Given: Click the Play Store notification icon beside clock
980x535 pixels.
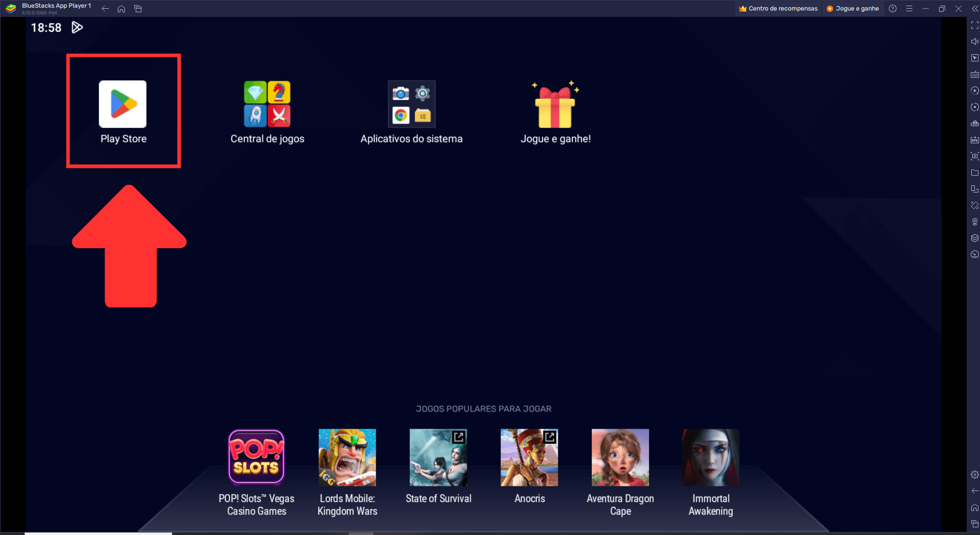Looking at the screenshot, I should coord(77,28).
